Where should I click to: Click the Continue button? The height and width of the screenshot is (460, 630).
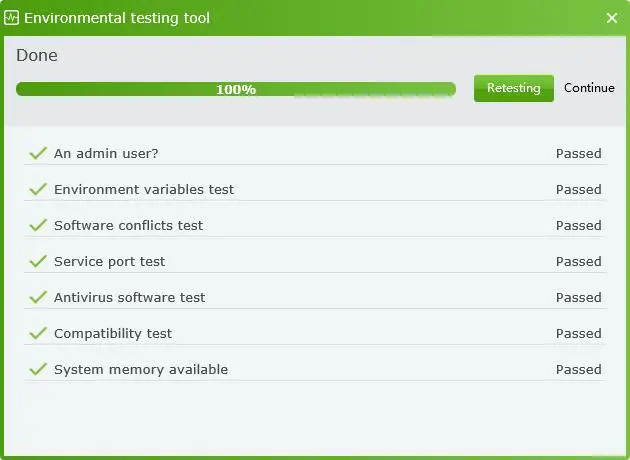(x=589, y=88)
